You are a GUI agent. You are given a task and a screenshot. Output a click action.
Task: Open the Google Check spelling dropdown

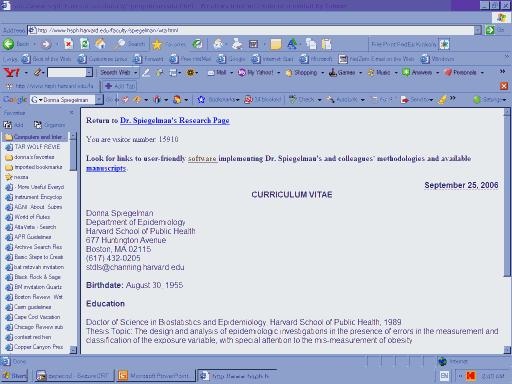[x=319, y=100]
